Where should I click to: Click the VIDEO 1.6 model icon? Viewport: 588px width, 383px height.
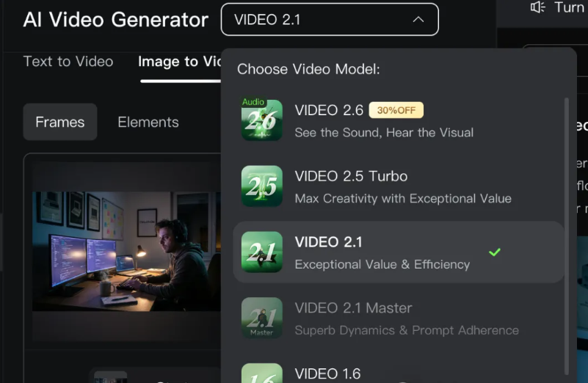pyautogui.click(x=262, y=373)
